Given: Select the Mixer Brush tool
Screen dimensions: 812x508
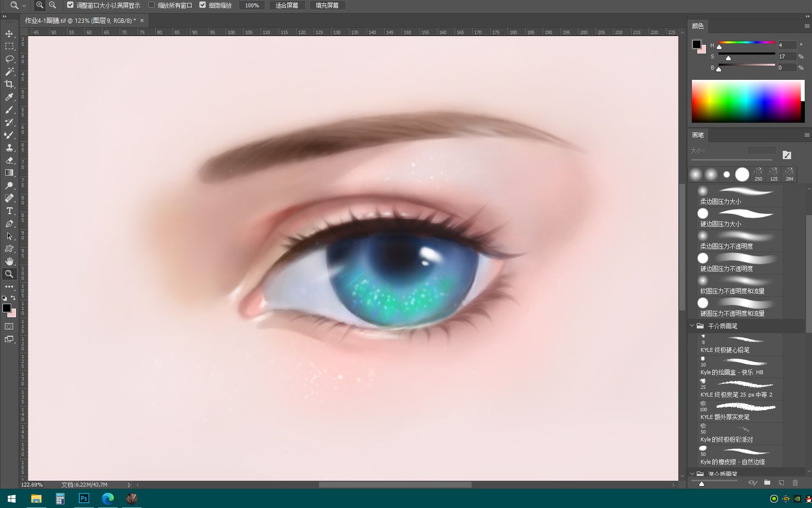Looking at the screenshot, I should (9, 135).
